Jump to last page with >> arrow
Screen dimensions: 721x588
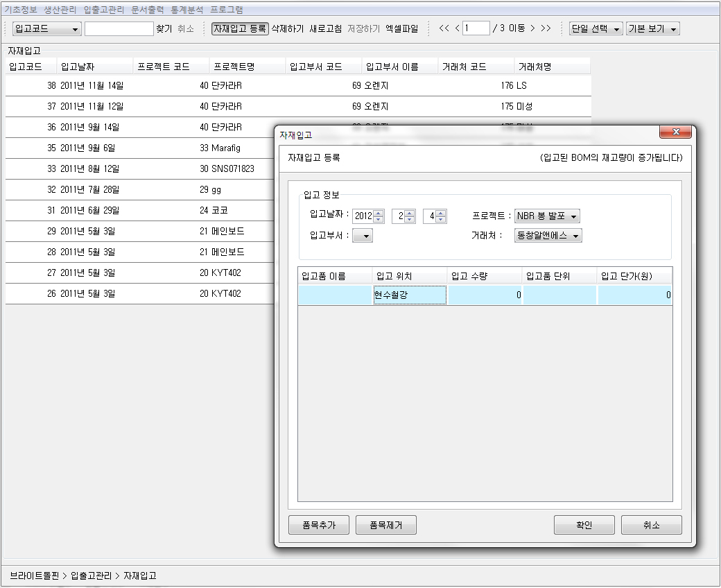[546, 28]
